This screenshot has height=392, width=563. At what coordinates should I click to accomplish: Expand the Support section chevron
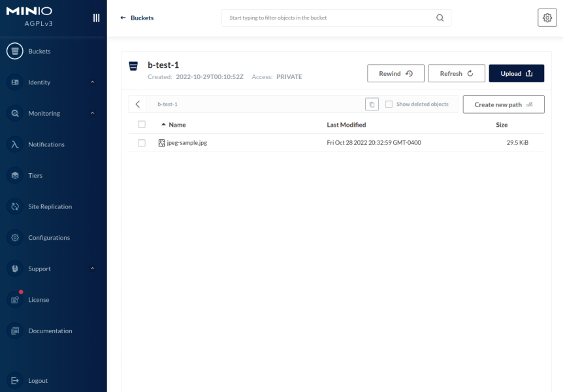tap(92, 269)
